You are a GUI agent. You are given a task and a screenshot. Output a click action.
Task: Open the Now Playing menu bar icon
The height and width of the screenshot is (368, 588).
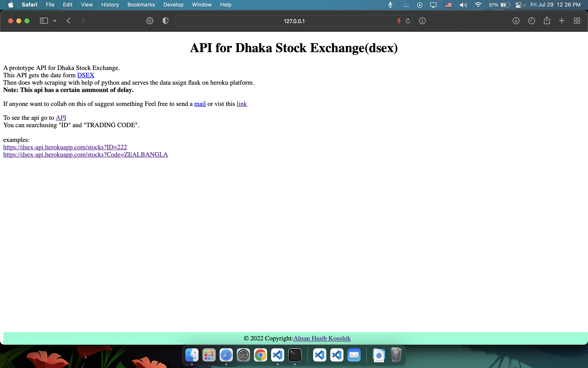click(x=420, y=5)
